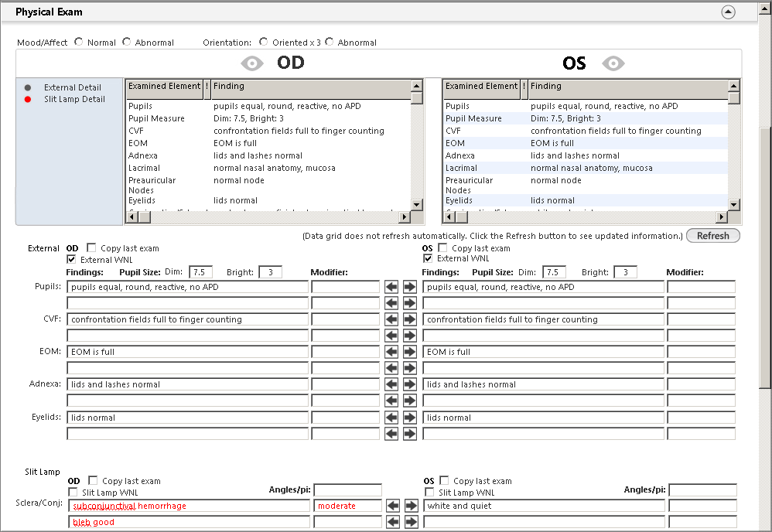Copy OD CVF finding to OS
This screenshot has width=772, height=532.
pos(410,319)
